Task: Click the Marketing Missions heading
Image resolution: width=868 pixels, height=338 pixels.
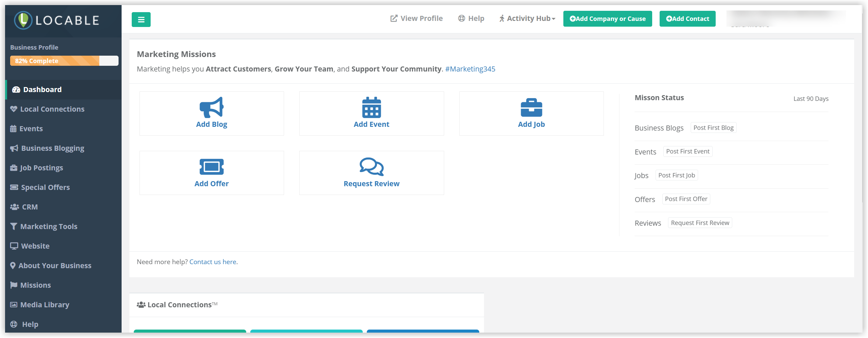Action: [176, 54]
